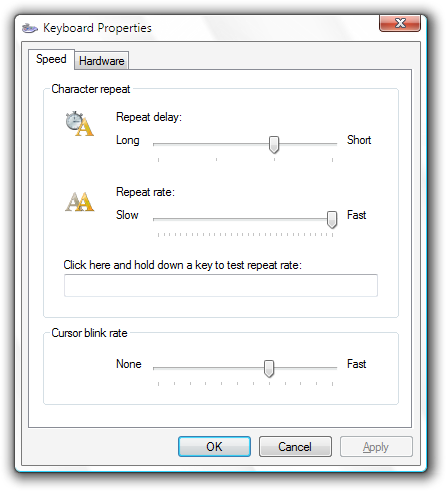Click the Repeat rate slider thumb

(x=332, y=219)
